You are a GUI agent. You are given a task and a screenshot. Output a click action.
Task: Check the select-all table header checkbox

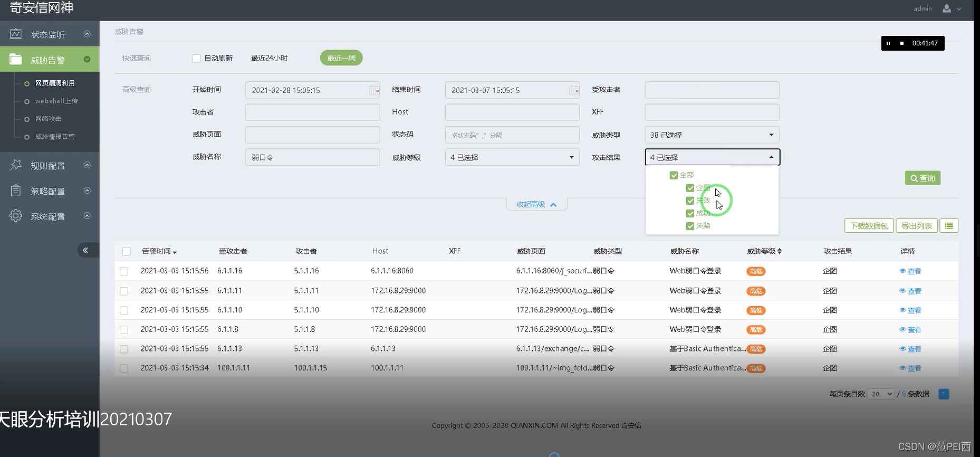pos(127,252)
